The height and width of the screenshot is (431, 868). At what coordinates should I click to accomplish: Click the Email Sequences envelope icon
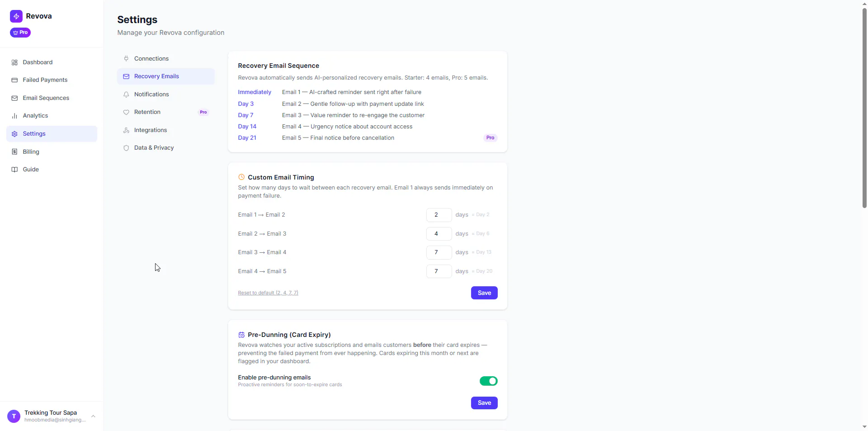[14, 98]
